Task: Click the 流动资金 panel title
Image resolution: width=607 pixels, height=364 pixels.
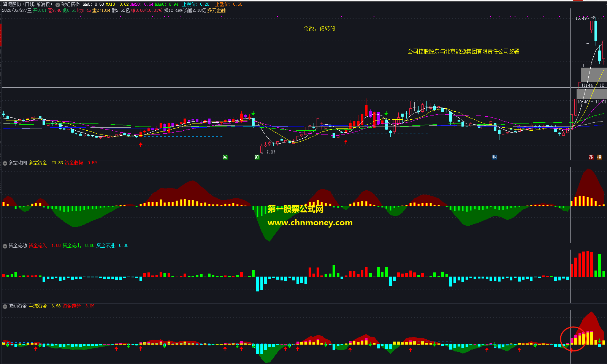Action: pyautogui.click(x=17, y=306)
